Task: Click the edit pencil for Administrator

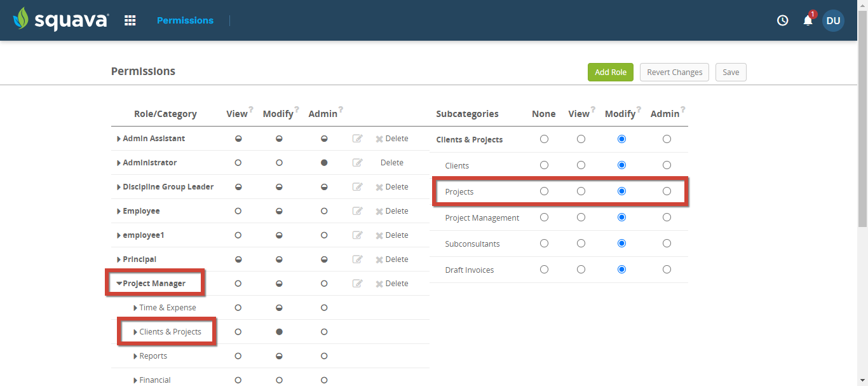Action: 357,162
